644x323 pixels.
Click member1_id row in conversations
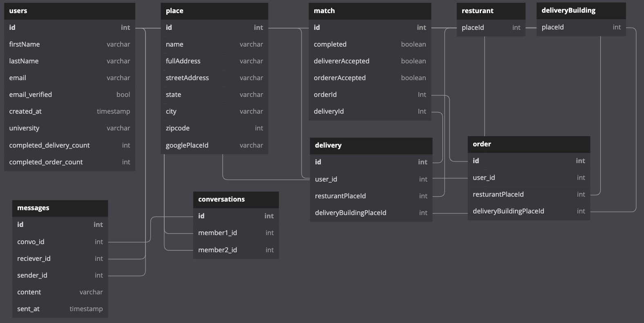(236, 233)
